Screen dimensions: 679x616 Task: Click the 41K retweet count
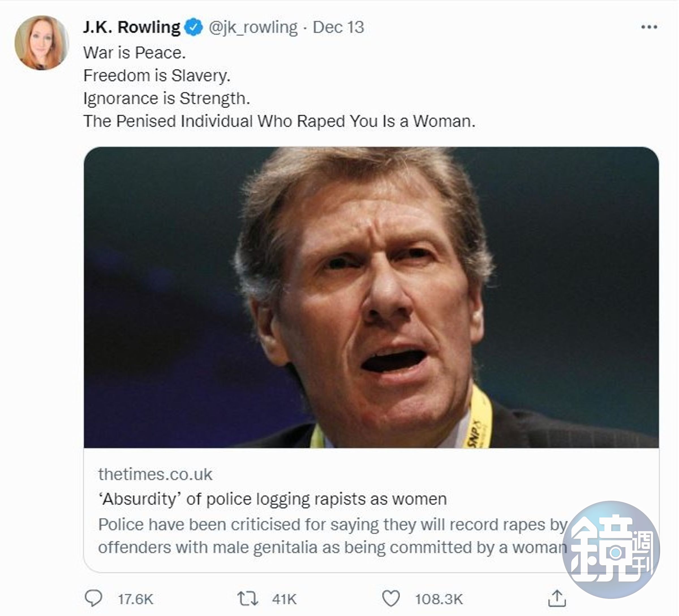(284, 599)
